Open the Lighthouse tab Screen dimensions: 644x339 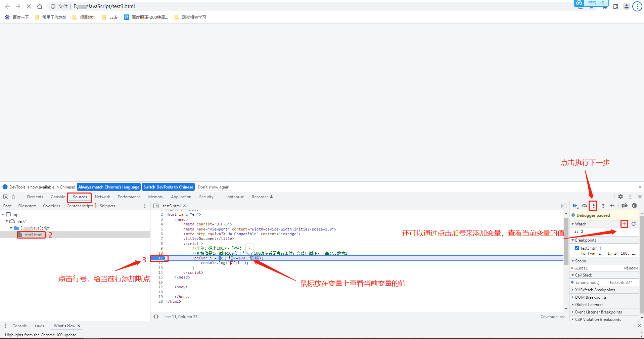[234, 197]
